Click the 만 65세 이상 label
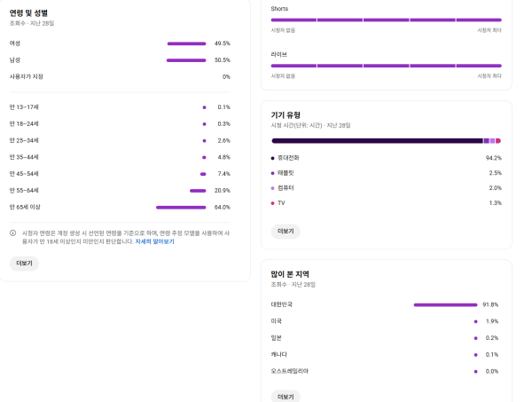 25,207
